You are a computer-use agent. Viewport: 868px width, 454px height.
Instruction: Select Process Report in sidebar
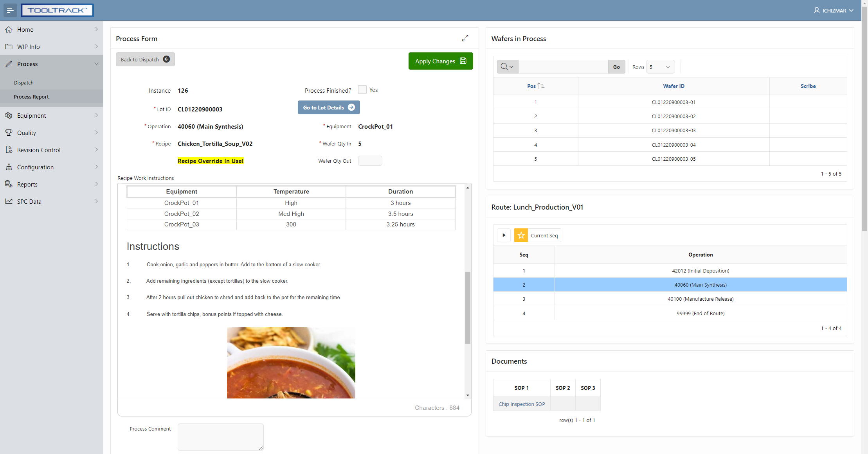31,97
